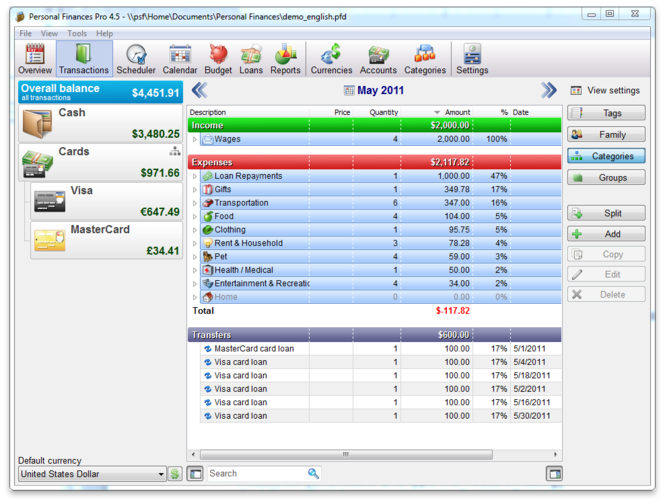Open the File menu
This screenshot has height=504, width=665.
[x=25, y=34]
